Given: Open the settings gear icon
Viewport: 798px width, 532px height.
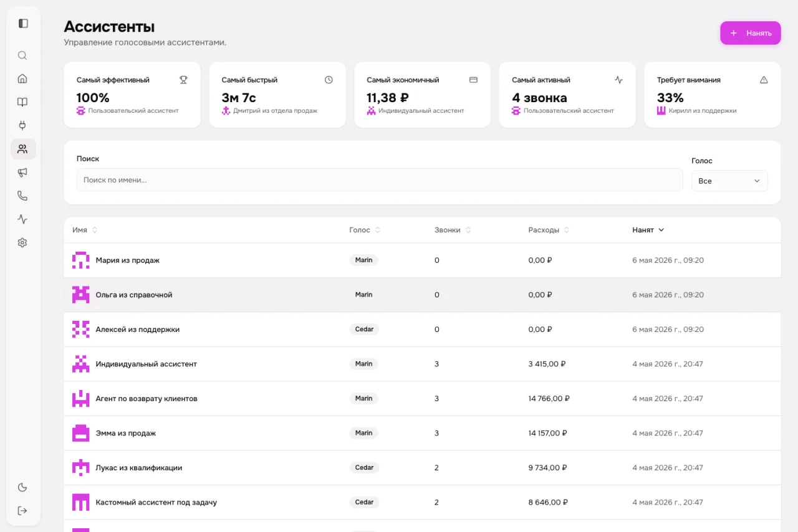Looking at the screenshot, I should tap(22, 243).
